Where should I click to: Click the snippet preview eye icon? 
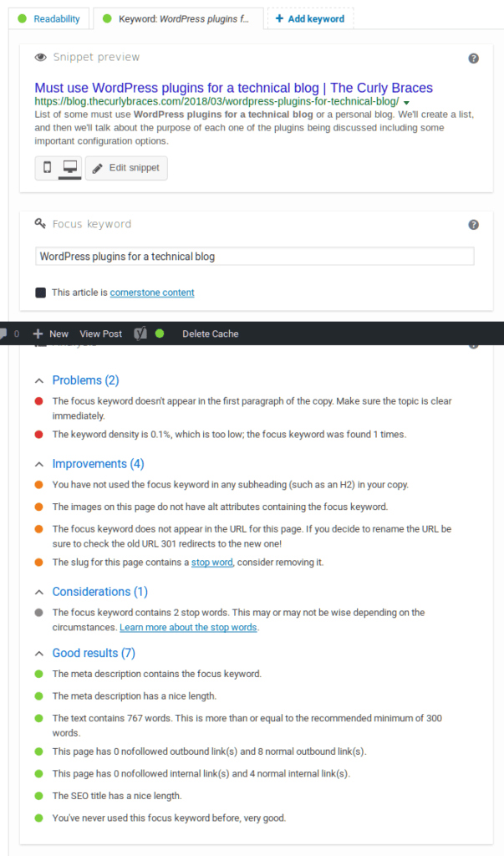coord(40,58)
